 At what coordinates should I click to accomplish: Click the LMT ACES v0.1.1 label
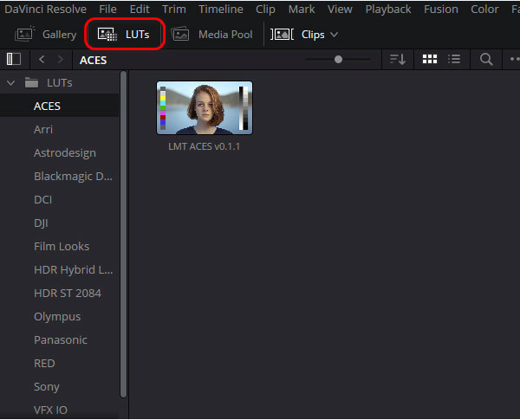click(x=204, y=146)
